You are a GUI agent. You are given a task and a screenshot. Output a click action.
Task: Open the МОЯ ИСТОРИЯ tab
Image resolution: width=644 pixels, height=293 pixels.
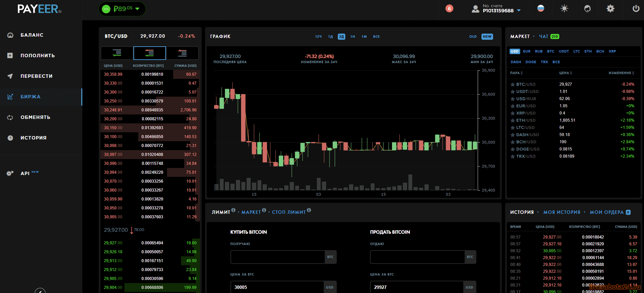pos(562,212)
